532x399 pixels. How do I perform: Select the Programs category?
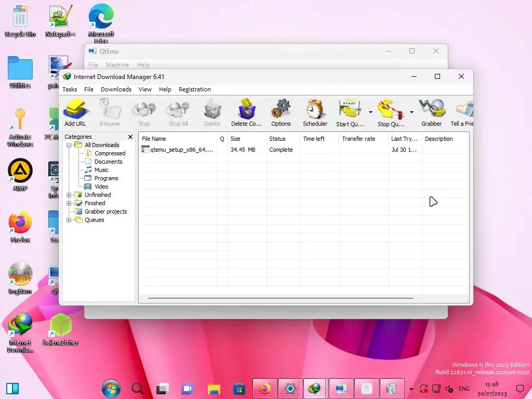(106, 178)
